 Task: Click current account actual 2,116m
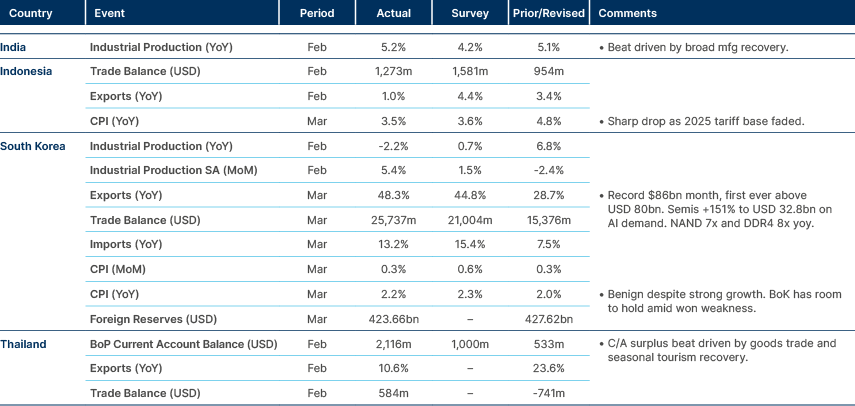pos(394,344)
